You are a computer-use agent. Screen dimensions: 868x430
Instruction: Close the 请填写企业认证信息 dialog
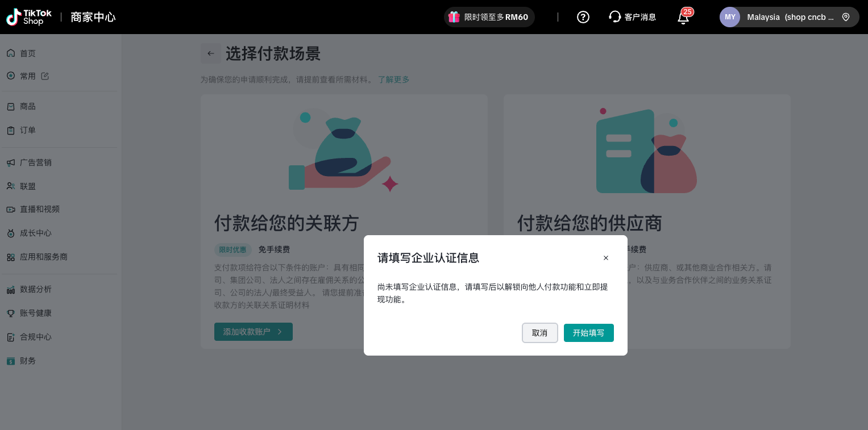606,258
